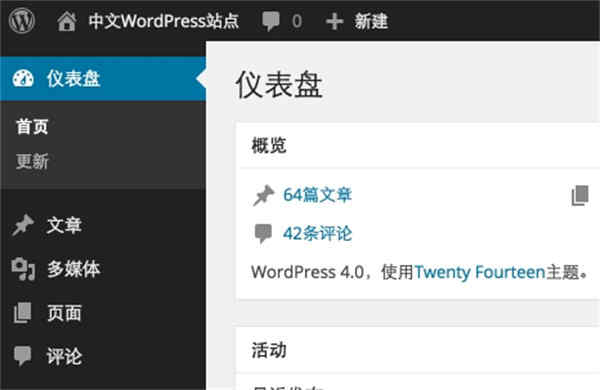600x390 pixels.
Task: Click the Twenty Fourteen theme link
Action: click(479, 273)
